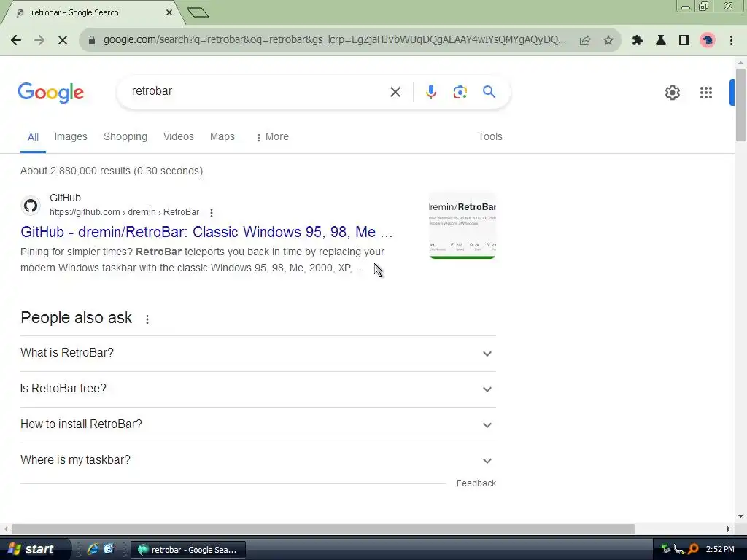Image resolution: width=747 pixels, height=560 pixels.
Task: Open Chrome Labs flask icon
Action: [661, 41]
